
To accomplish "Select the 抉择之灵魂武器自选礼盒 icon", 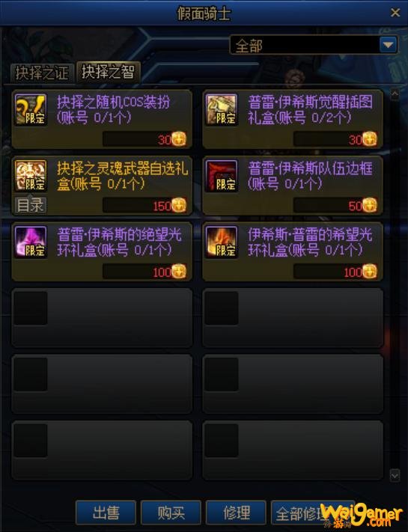I will coord(31,176).
